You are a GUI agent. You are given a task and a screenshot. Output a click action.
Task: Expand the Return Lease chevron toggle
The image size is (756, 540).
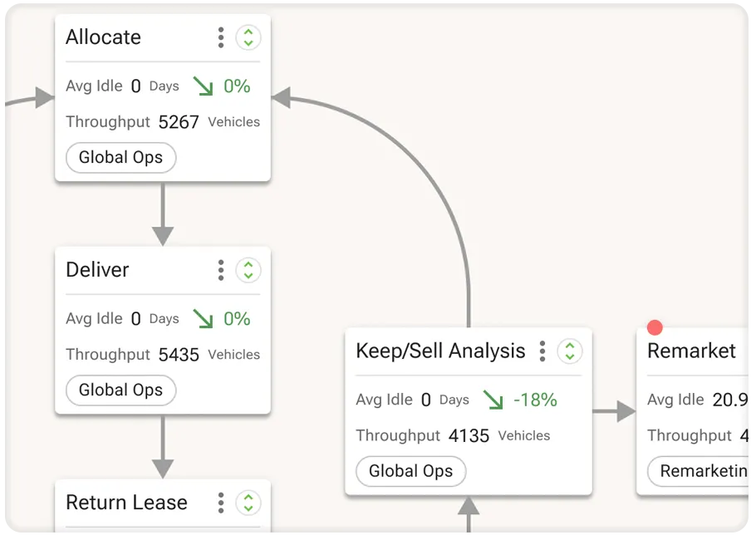(248, 503)
